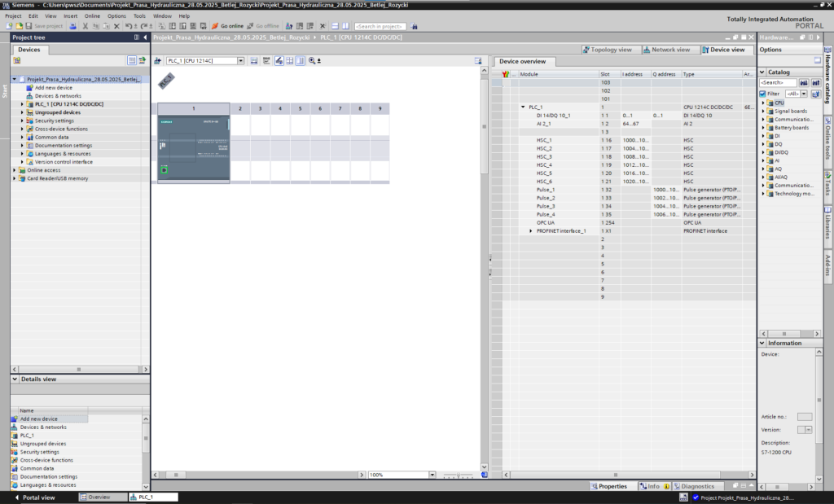The width and height of the screenshot is (834, 504).
Task: Create a new project with the toolbar icon
Action: (9, 26)
